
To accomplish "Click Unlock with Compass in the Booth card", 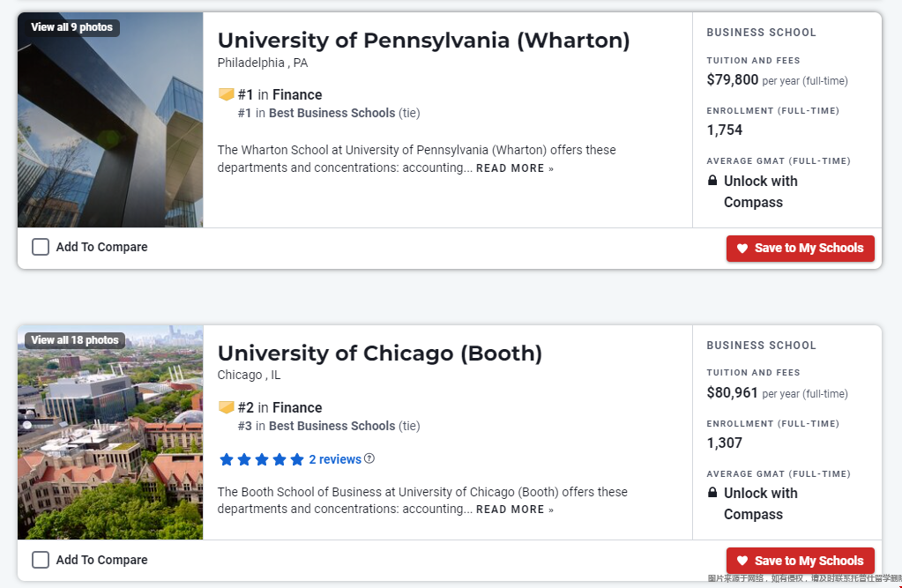I will (x=761, y=503).
